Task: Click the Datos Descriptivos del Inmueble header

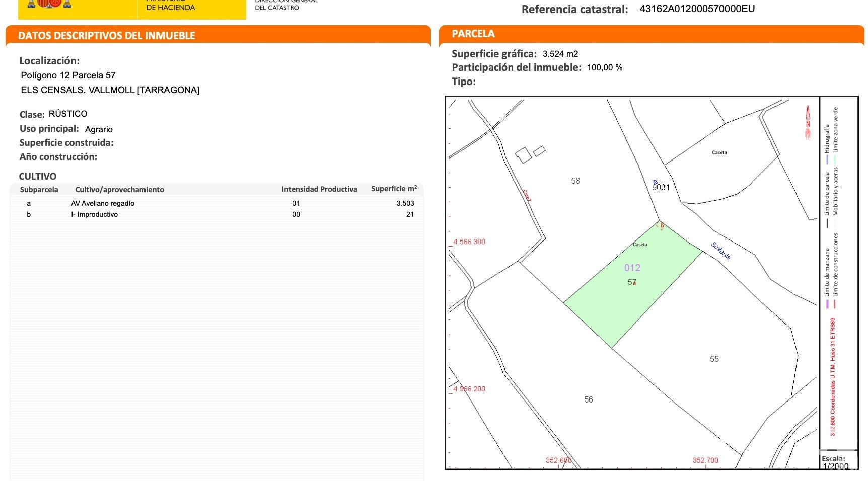Action: pyautogui.click(x=107, y=36)
